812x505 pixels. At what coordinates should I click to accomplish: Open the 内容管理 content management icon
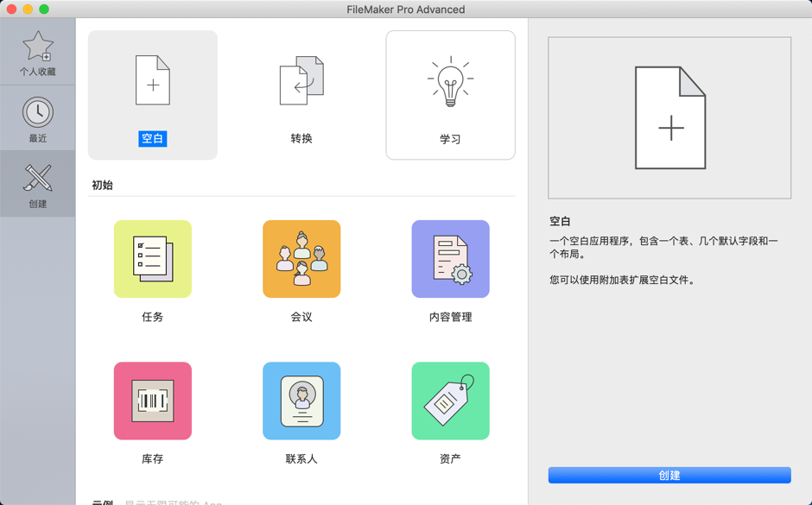pos(450,259)
